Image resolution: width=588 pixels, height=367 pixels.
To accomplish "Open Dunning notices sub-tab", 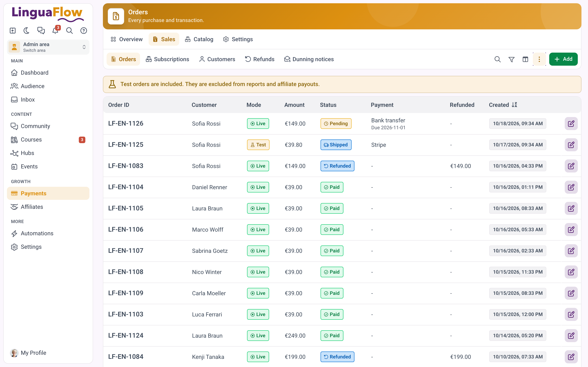I will (309, 59).
